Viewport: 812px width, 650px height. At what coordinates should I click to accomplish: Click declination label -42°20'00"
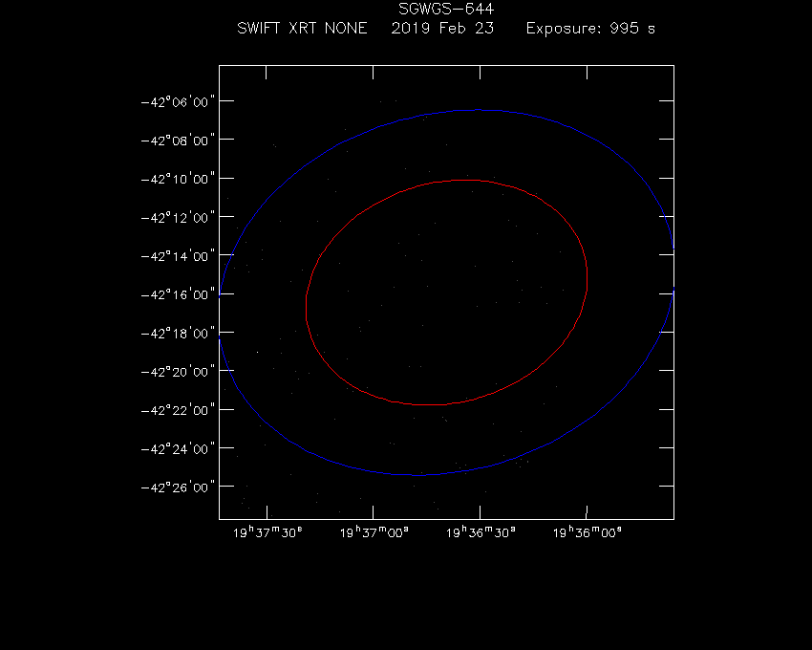coord(178,372)
